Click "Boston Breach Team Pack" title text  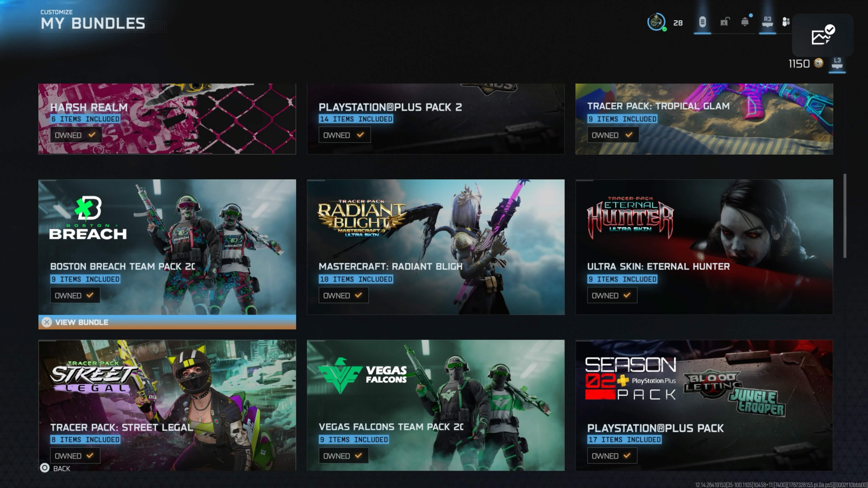(123, 266)
